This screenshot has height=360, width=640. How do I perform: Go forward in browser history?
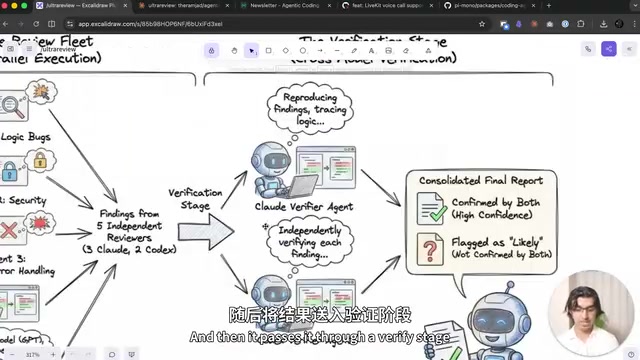[20, 24]
